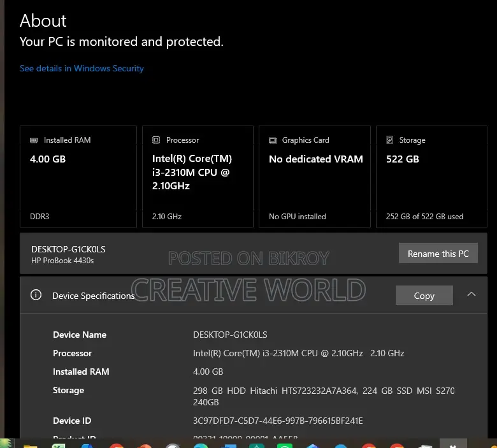Click the Graphics Card icon

tap(273, 140)
